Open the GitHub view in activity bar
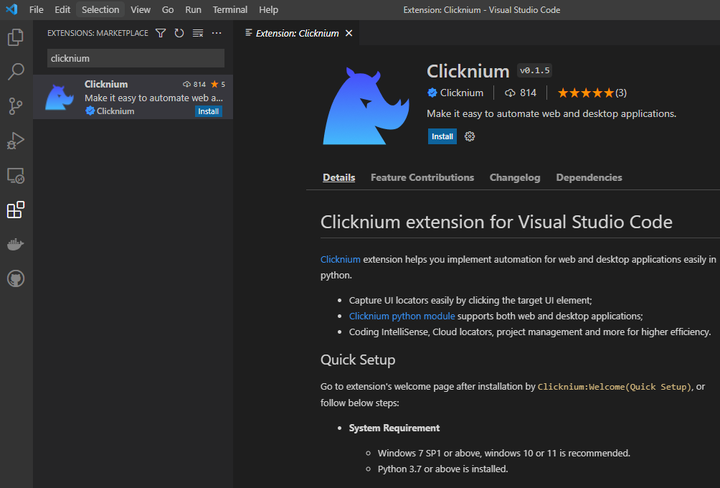720x488 pixels. [x=15, y=278]
